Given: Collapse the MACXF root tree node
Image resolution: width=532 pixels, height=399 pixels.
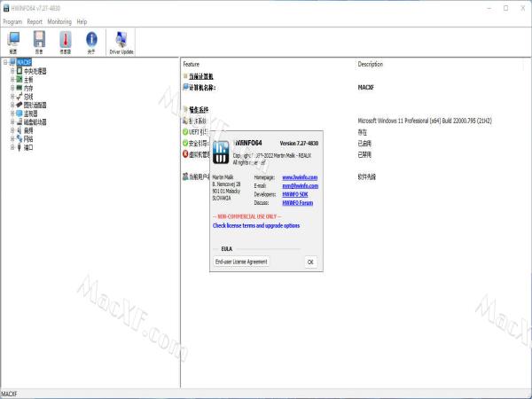Looking at the screenshot, I should pos(5,62).
